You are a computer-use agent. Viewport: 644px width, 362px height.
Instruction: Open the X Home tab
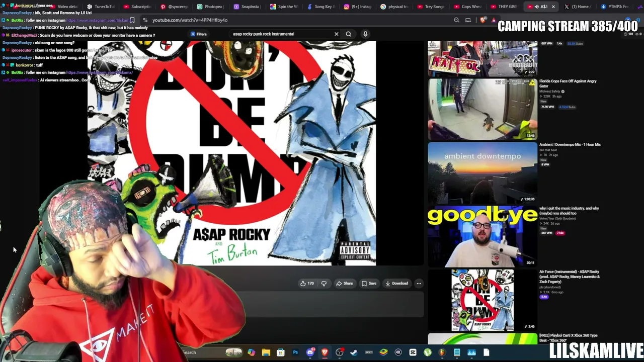(578, 7)
